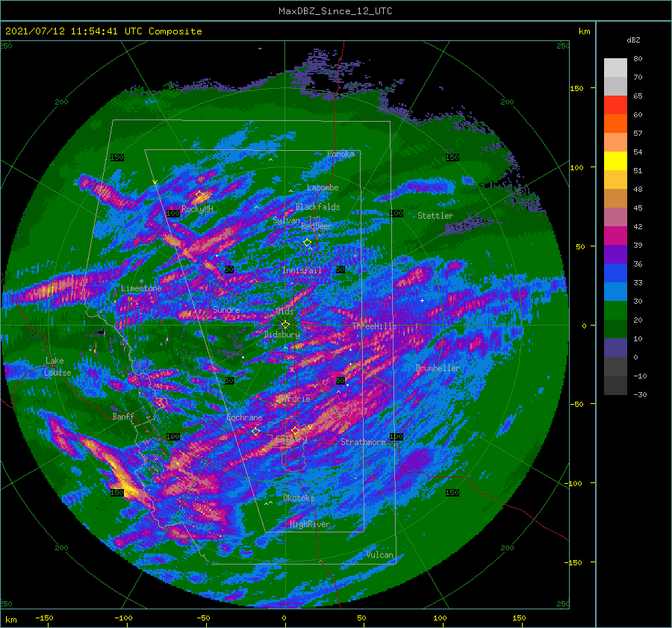Click the MaxDBZ_Since_12_UTC title
Screen dimensions: 672x628
tap(335, 11)
